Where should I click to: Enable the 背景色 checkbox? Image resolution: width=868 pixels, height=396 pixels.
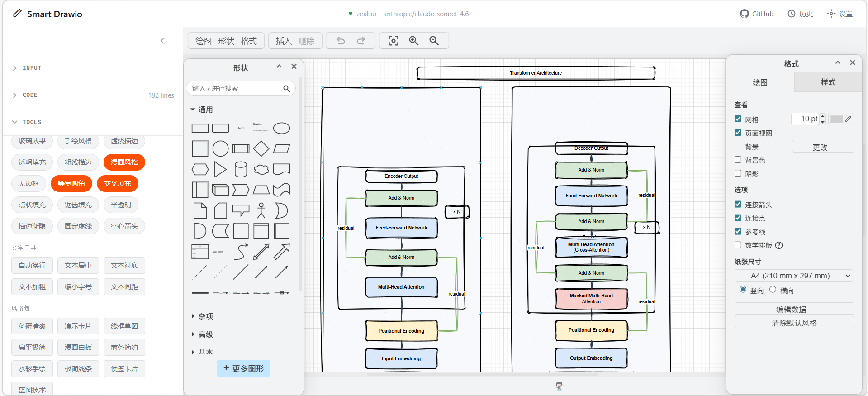pos(738,160)
